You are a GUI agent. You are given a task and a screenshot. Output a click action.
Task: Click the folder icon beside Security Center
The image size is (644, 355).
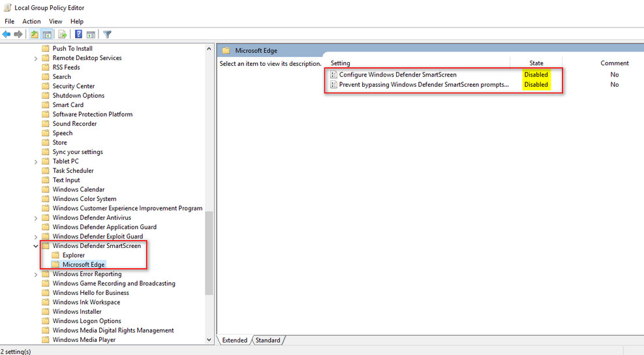tap(46, 86)
